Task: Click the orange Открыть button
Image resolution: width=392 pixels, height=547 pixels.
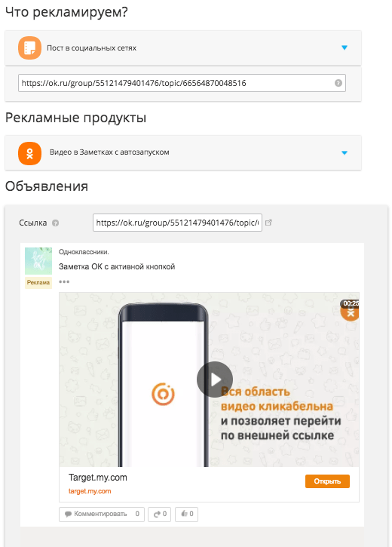Action: 327,481
